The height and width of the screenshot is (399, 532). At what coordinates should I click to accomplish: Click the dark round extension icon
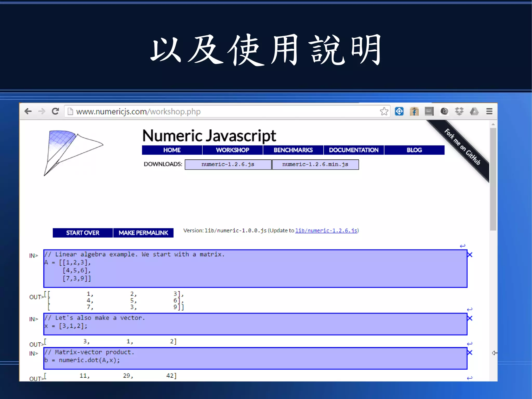point(444,111)
